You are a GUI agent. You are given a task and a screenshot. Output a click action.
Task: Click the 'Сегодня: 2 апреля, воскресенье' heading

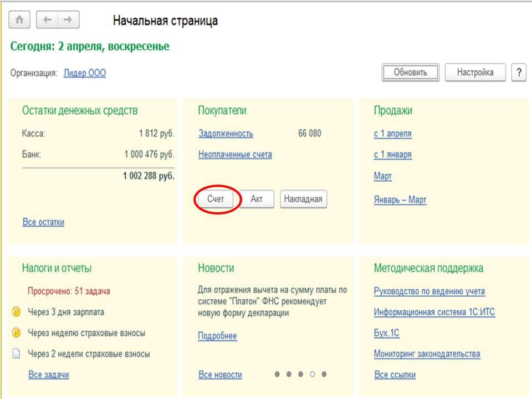(90, 46)
